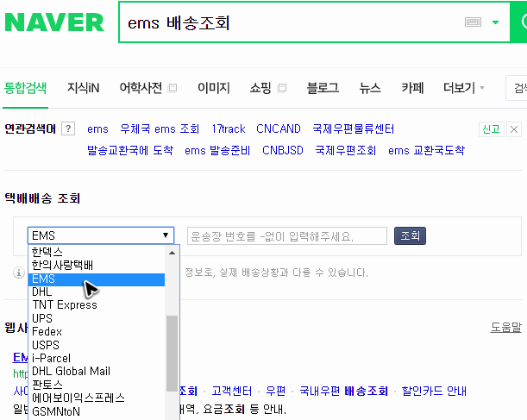Choose DHL Global Mail from the list

tap(97, 372)
